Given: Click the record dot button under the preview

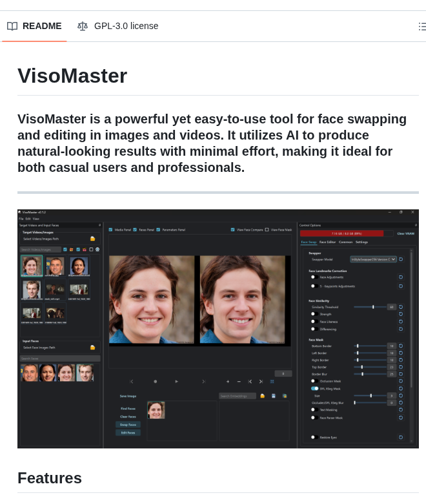Looking at the screenshot, I should point(156,381).
